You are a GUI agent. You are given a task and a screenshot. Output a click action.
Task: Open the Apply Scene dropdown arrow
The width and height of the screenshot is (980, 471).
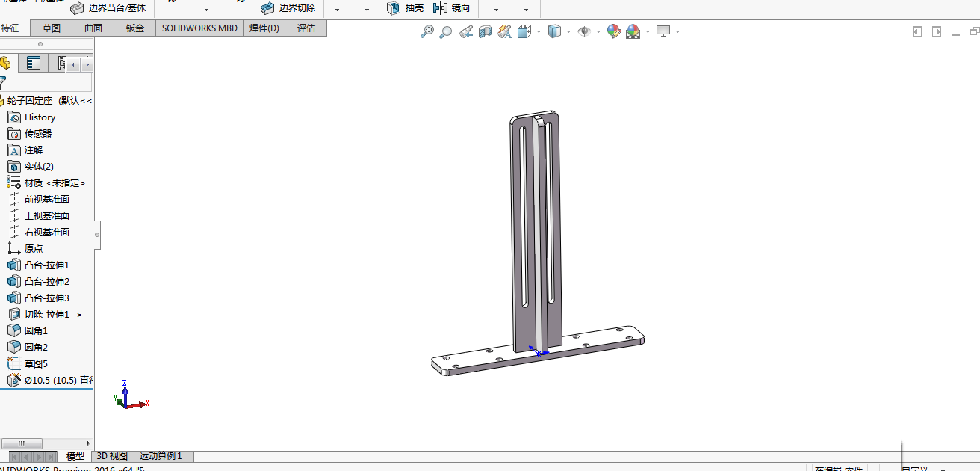pos(647,32)
